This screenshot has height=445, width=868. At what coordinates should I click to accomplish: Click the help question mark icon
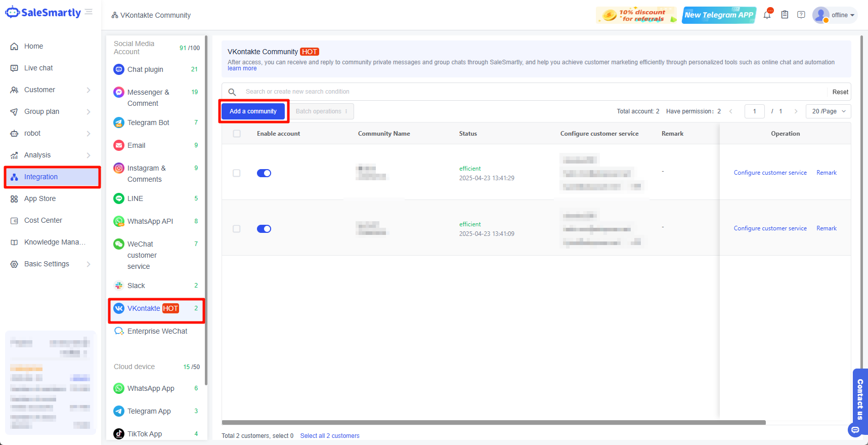pos(801,15)
